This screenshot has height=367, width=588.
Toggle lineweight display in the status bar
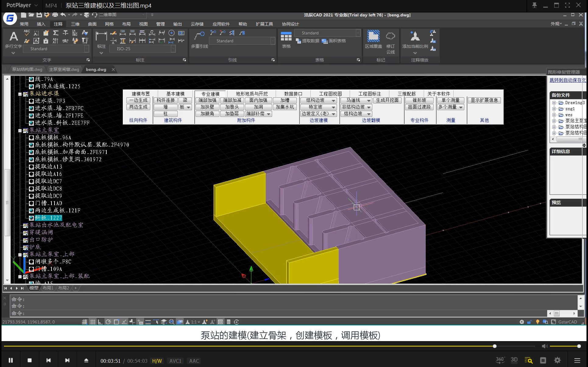pyautogui.click(x=148, y=322)
